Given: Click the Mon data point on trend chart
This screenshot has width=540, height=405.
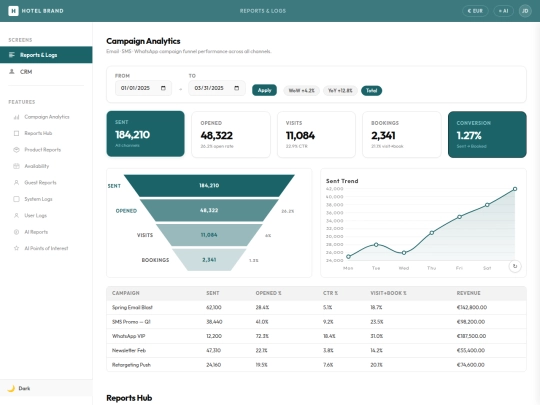Looking at the screenshot, I should [348, 257].
